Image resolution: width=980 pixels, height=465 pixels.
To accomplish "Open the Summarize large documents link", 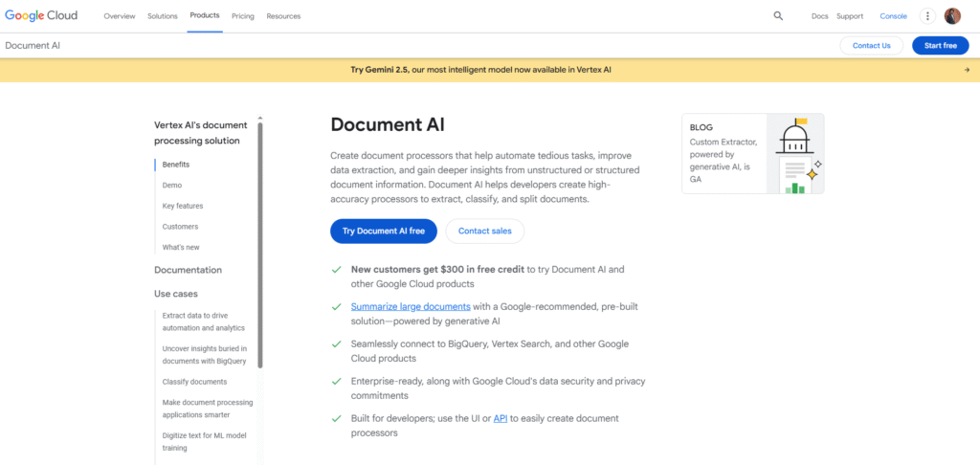I will point(411,306).
